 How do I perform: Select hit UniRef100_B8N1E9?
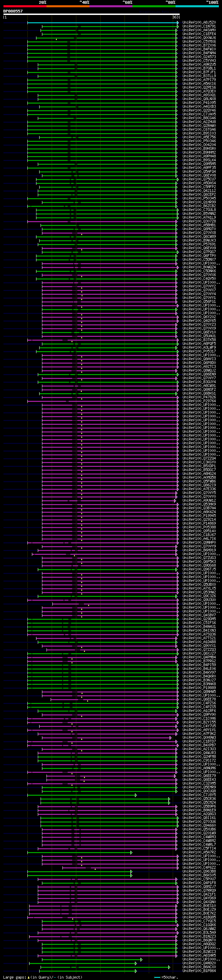[199, 810]
